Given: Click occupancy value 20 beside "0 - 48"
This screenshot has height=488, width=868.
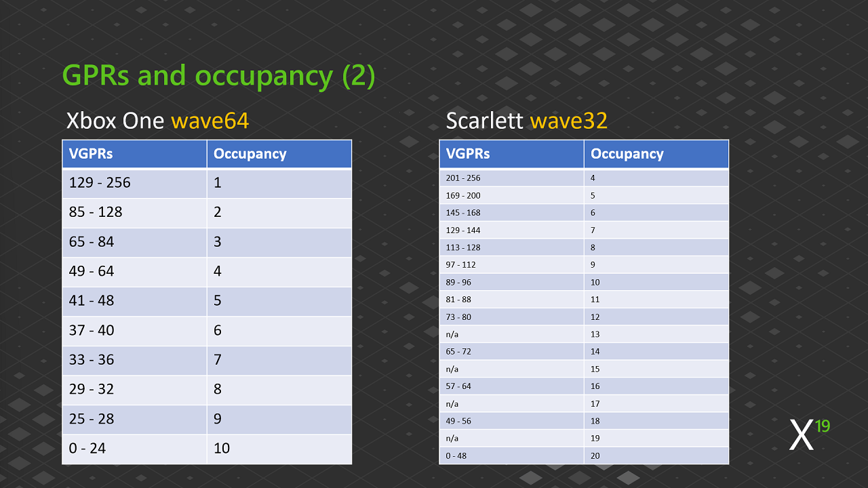Looking at the screenshot, I should click(x=656, y=455).
